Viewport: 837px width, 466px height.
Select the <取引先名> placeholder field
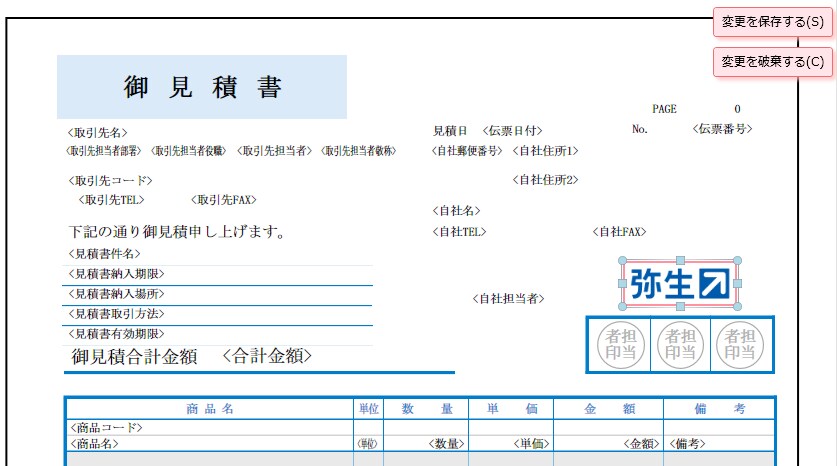(x=98, y=132)
